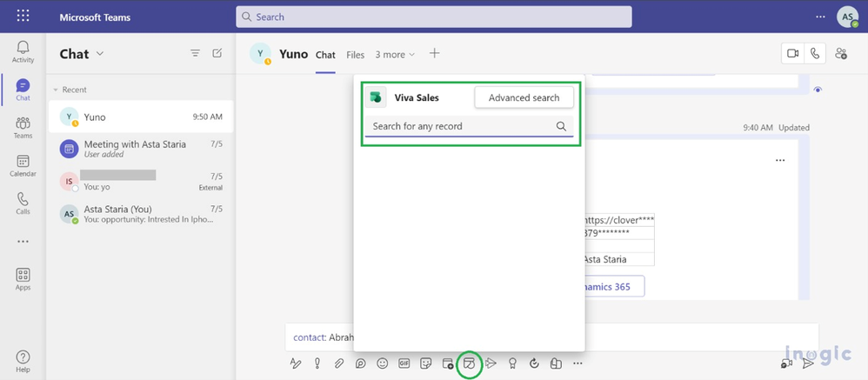Open more options on the message card
Image resolution: width=868 pixels, height=380 pixels.
[x=780, y=160]
